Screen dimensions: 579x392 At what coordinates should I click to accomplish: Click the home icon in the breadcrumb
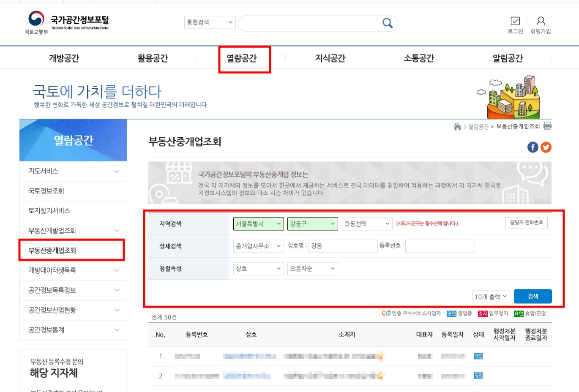(458, 126)
